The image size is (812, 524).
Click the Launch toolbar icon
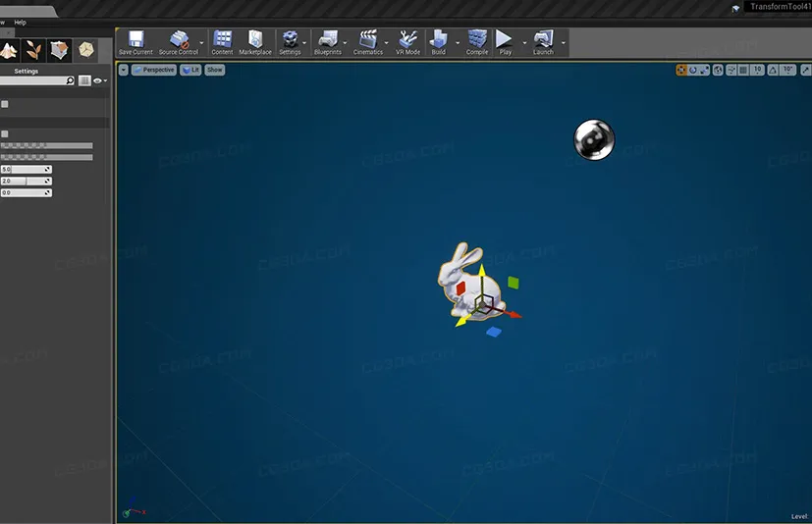[x=543, y=42]
